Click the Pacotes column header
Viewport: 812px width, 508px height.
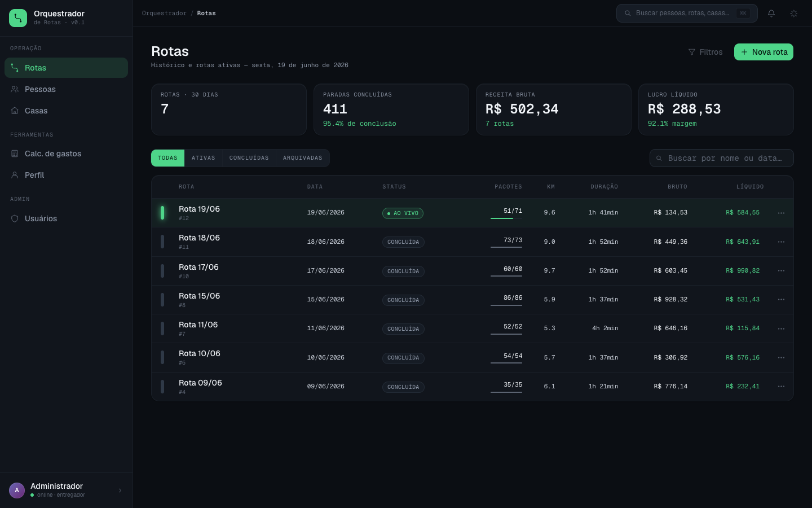(x=508, y=187)
